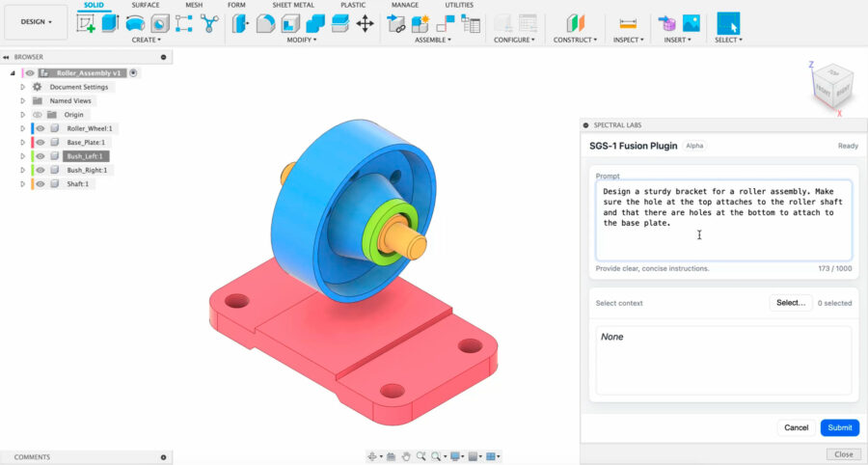Switch to the Sheet Metal tab
The height and width of the screenshot is (465, 868).
click(293, 5)
